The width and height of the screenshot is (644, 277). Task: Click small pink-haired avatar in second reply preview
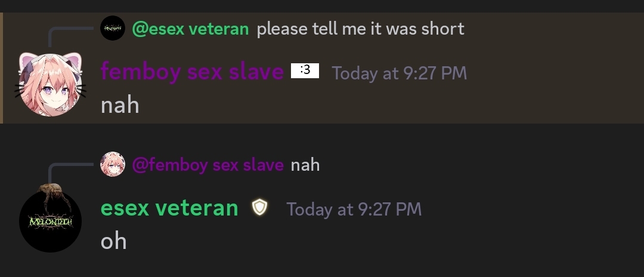pyautogui.click(x=113, y=164)
